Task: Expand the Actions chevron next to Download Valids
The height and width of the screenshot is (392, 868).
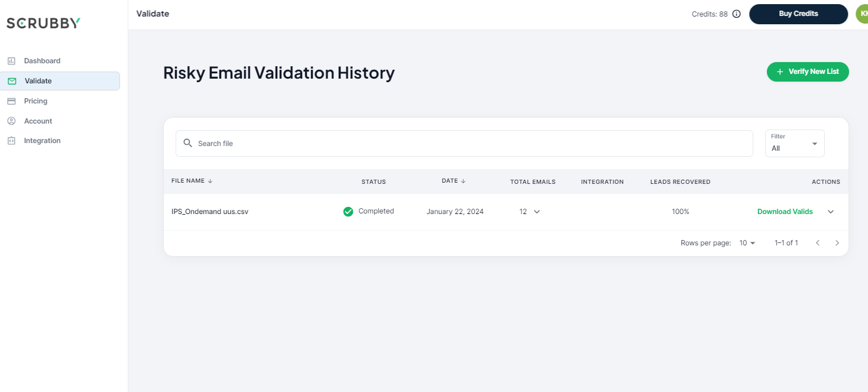Action: (x=831, y=211)
